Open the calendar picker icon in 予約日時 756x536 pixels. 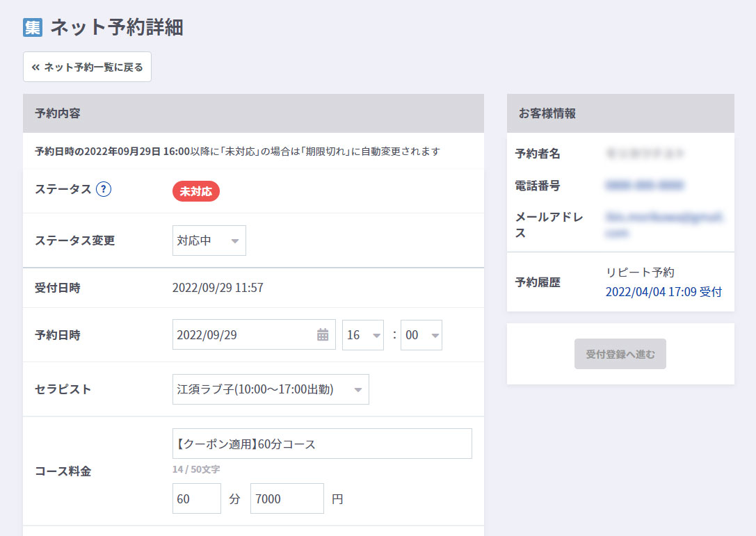coord(323,335)
